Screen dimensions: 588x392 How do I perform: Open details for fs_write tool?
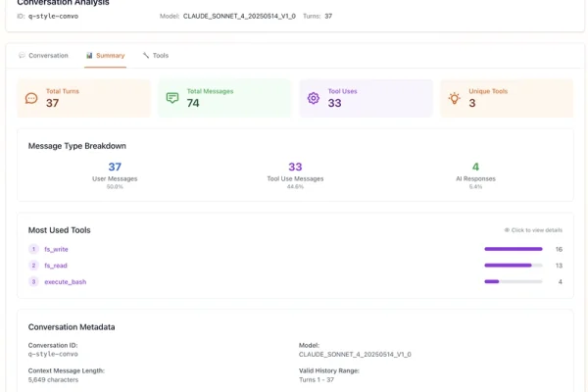pyautogui.click(x=56, y=249)
